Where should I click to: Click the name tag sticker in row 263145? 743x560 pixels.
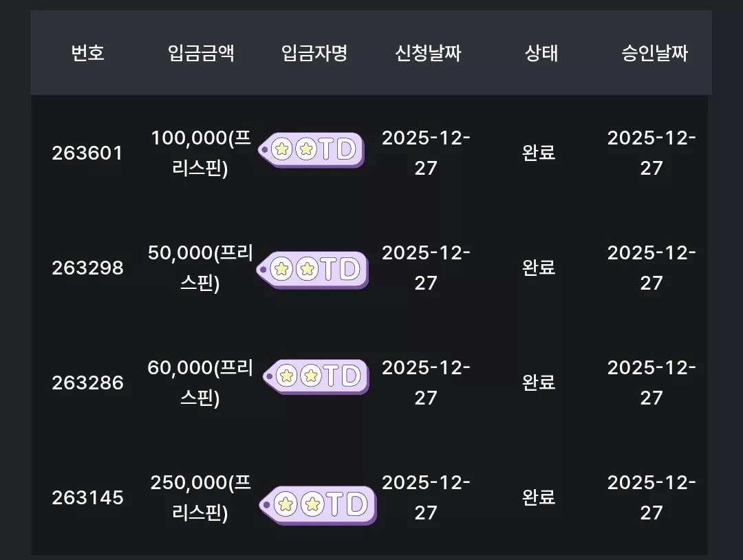pyautogui.click(x=318, y=504)
